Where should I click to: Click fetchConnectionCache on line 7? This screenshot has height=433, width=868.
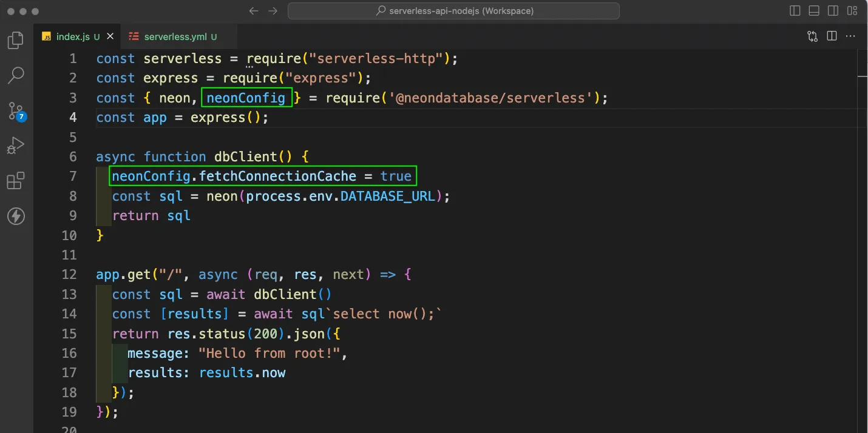point(278,176)
